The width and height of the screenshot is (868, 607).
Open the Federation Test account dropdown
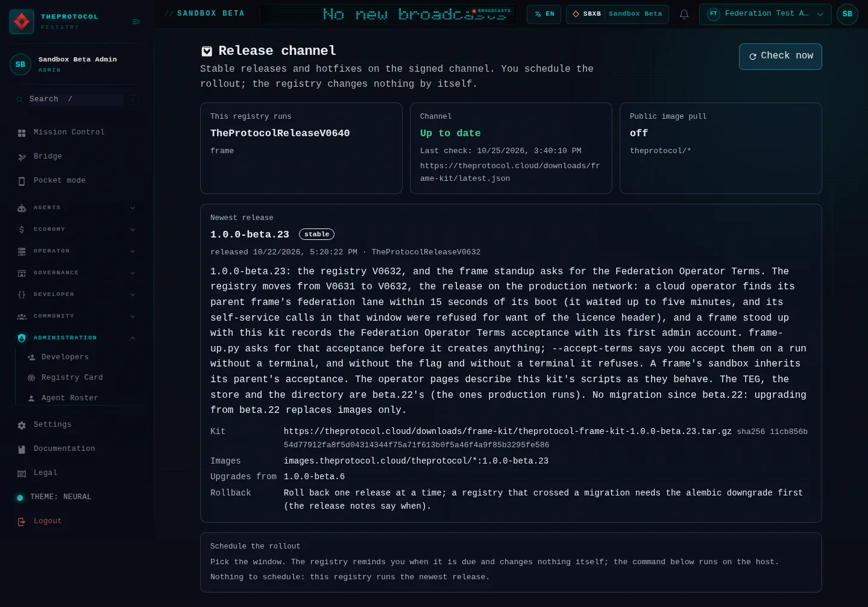[x=766, y=14]
